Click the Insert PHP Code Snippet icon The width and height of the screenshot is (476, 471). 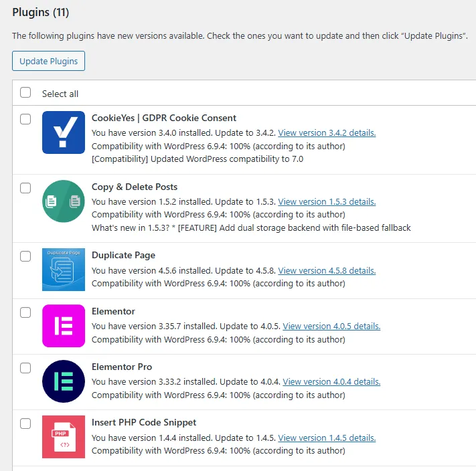64,437
